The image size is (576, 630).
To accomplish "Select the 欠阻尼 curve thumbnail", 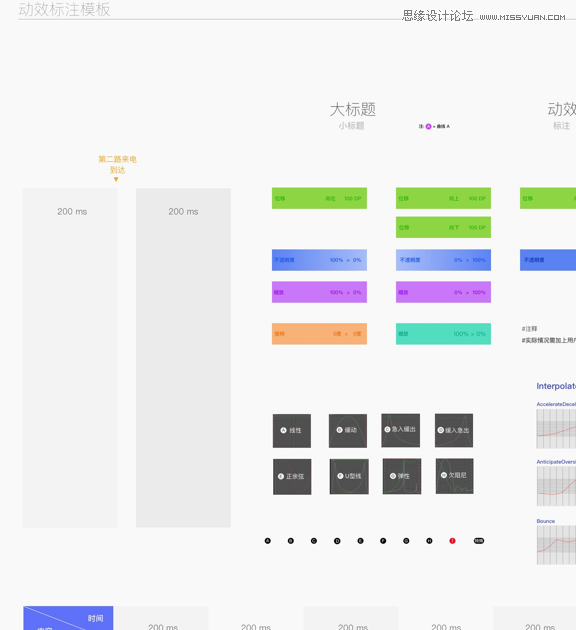I will click(x=455, y=476).
